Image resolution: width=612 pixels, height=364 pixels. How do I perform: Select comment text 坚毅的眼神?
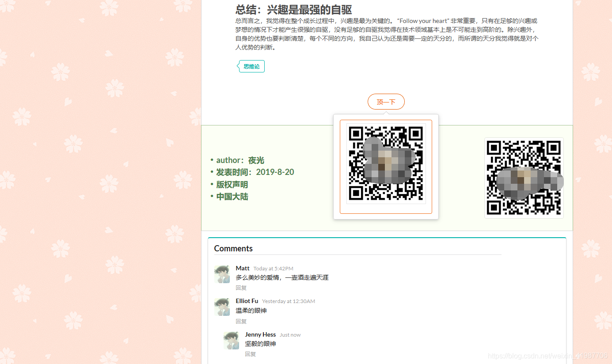[260, 344]
